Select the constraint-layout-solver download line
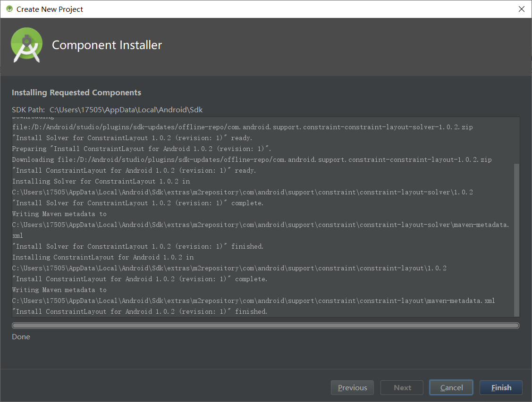The image size is (532, 402). [242, 127]
